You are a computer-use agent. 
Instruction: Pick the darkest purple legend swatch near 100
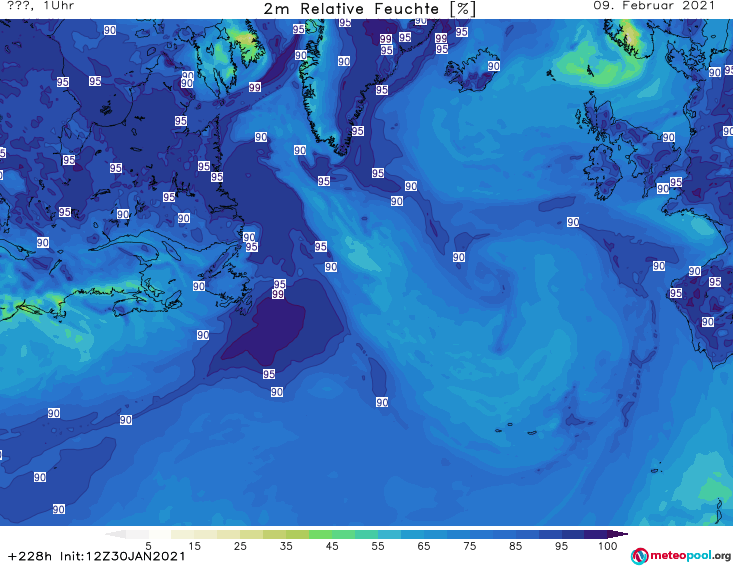tap(596, 534)
